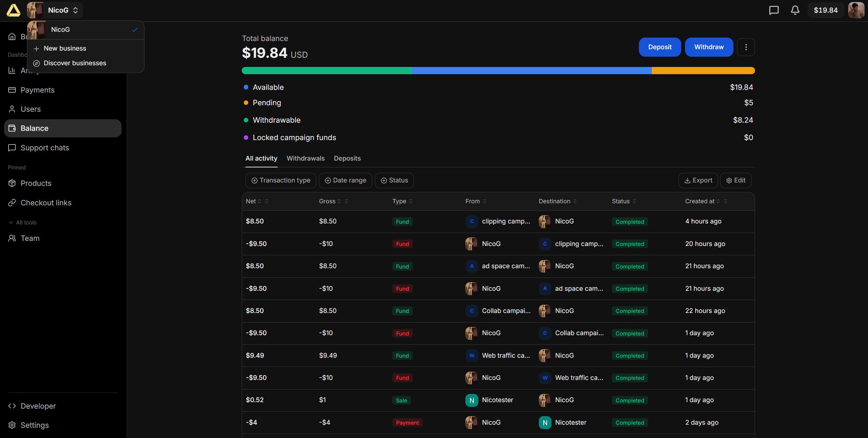Open the Developer section
The height and width of the screenshot is (438, 868).
point(38,406)
